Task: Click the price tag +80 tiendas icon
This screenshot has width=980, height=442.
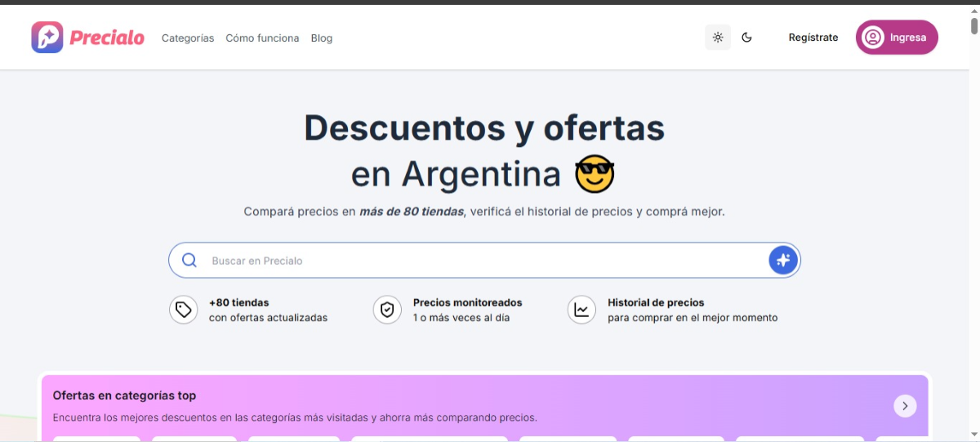Action: pyautogui.click(x=184, y=310)
